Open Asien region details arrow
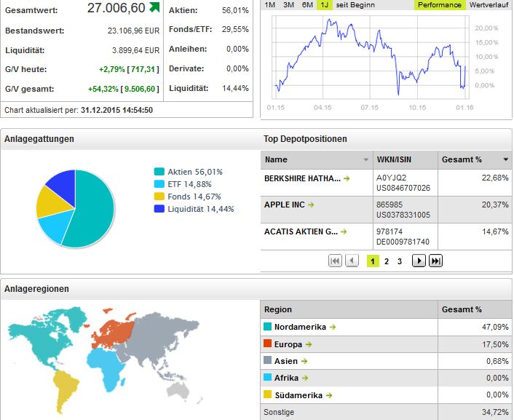This screenshot has width=514, height=420. [x=304, y=361]
